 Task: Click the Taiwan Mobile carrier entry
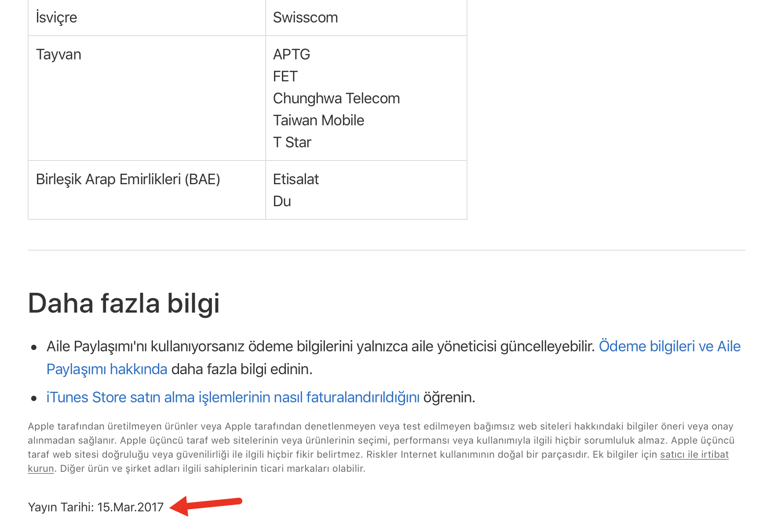318,120
